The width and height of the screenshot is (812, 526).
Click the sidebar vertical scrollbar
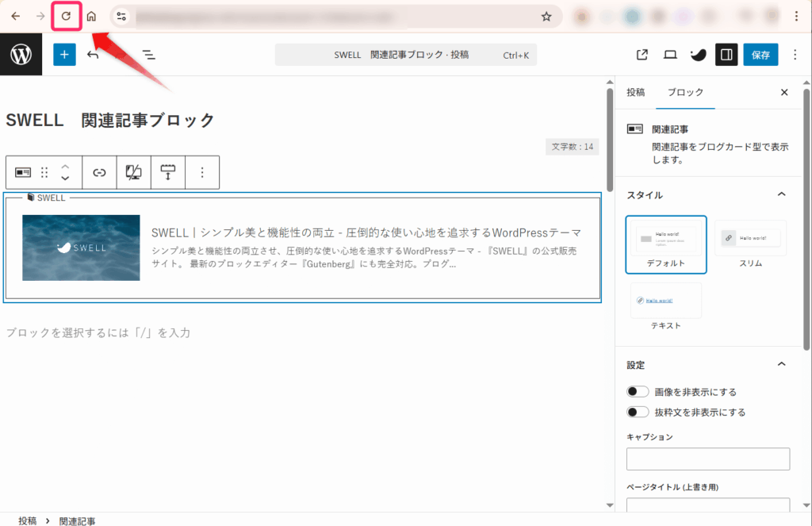[806, 221]
